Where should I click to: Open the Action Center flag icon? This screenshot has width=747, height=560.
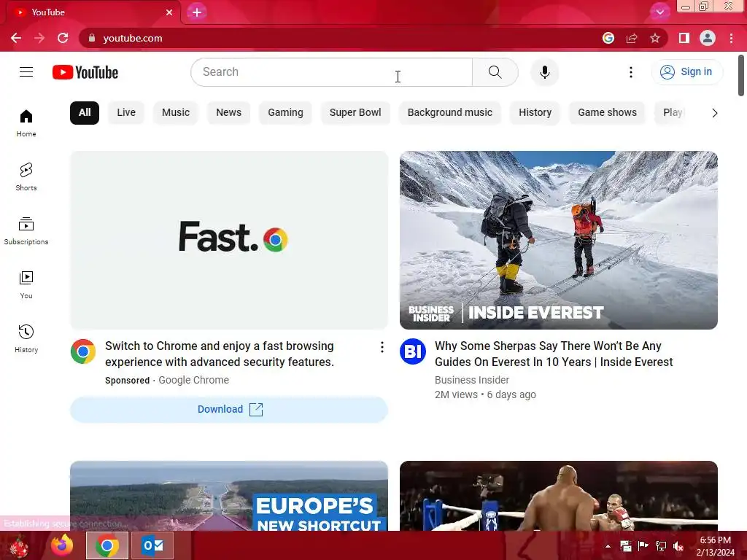[x=643, y=546]
